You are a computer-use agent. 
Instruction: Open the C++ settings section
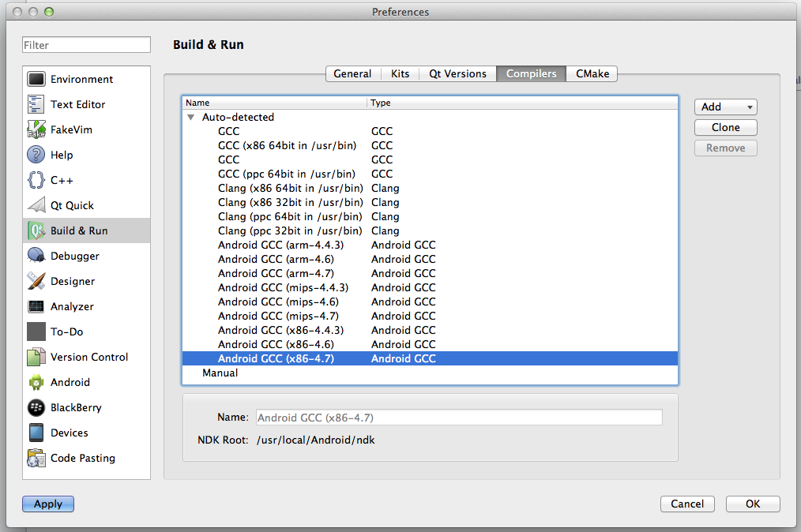[x=35, y=180]
